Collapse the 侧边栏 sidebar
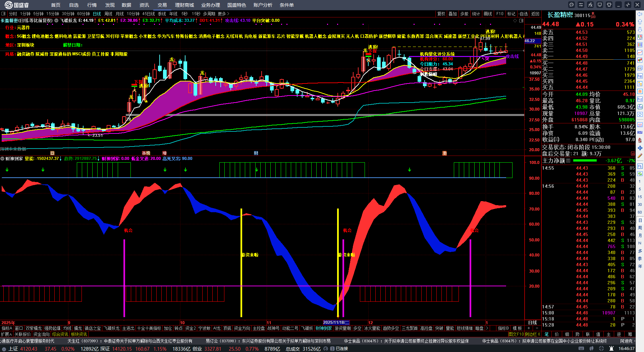644x352 pixels. [533, 334]
